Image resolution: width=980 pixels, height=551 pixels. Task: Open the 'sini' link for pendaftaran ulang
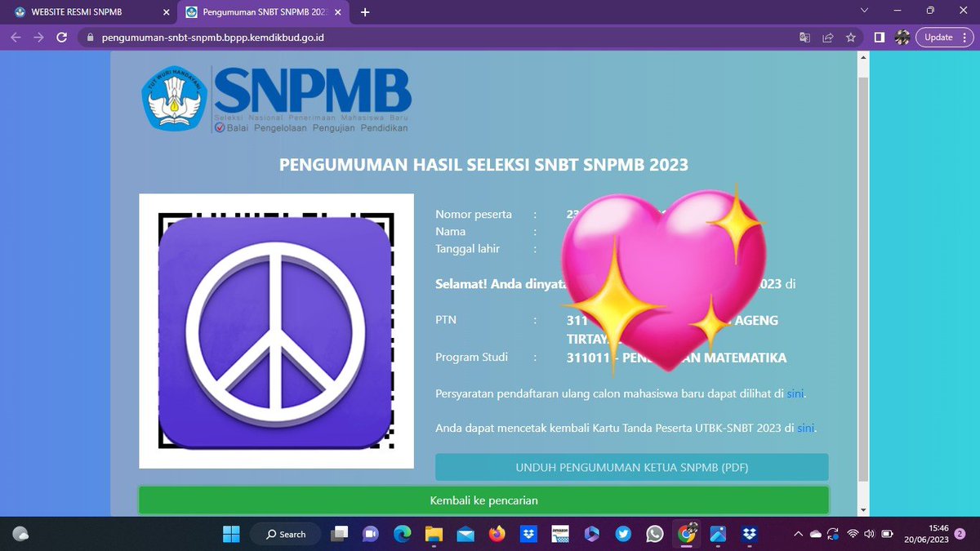[x=795, y=393]
